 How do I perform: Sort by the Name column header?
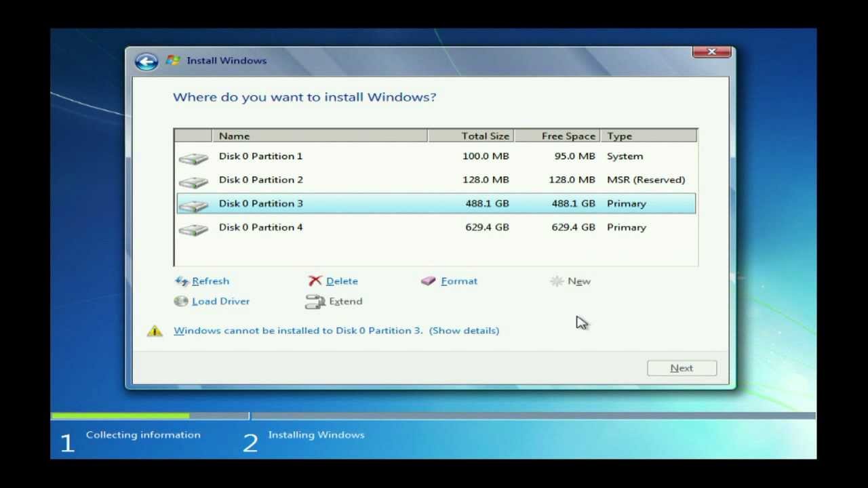tap(319, 136)
